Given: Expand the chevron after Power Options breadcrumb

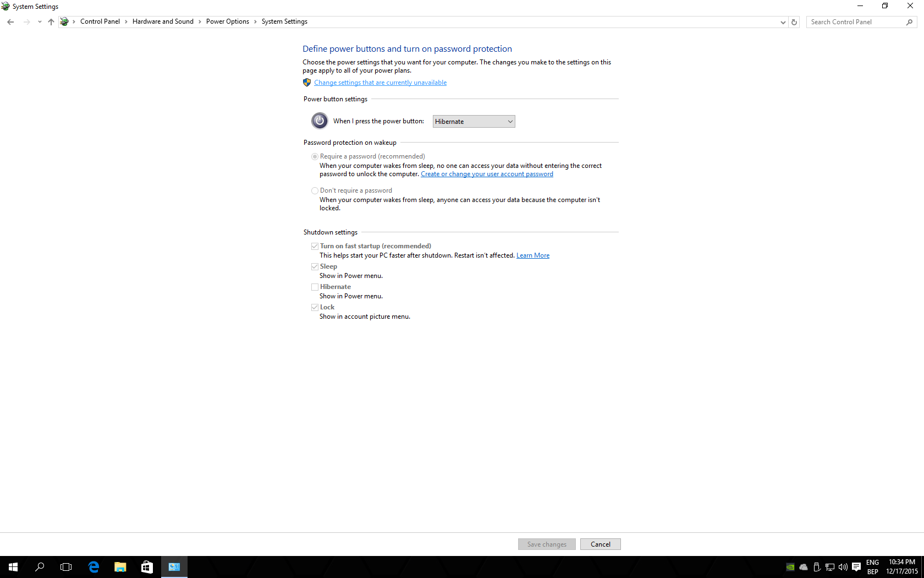Looking at the screenshot, I should (255, 22).
